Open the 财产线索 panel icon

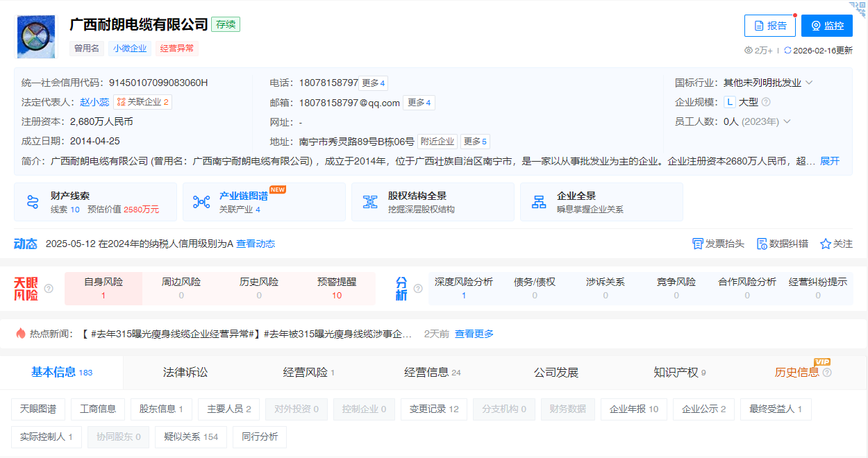tap(33, 201)
